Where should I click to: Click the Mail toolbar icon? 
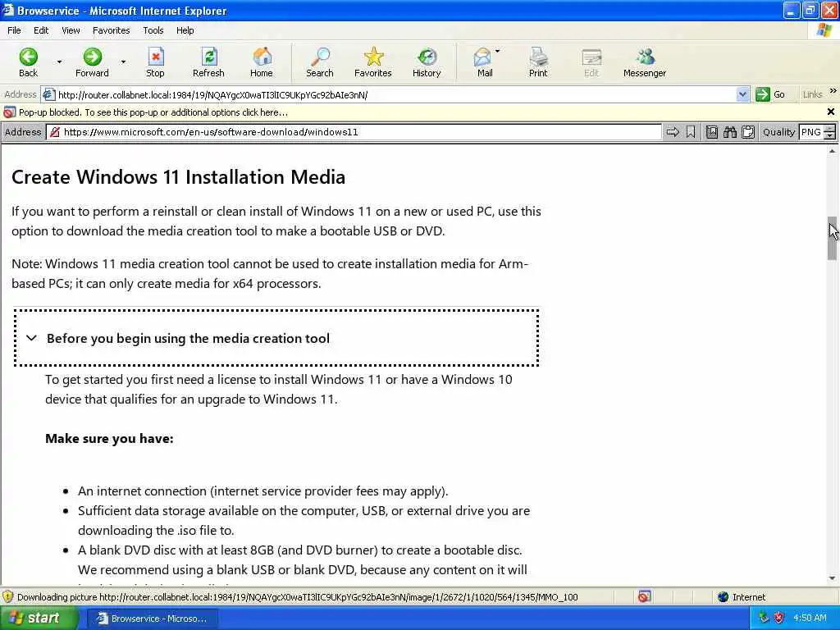(x=484, y=62)
